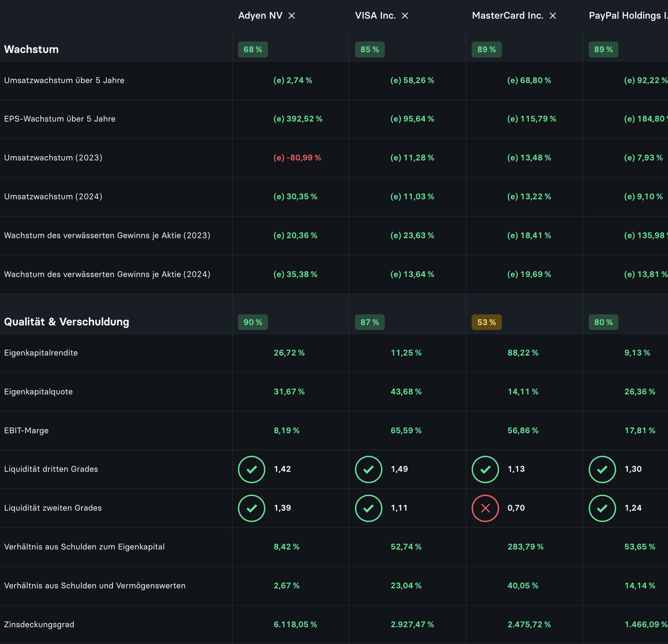This screenshot has height=644, width=668.
Task: Click VISA's Liquidität dritten Grades checkmark icon
Action: coord(369,469)
